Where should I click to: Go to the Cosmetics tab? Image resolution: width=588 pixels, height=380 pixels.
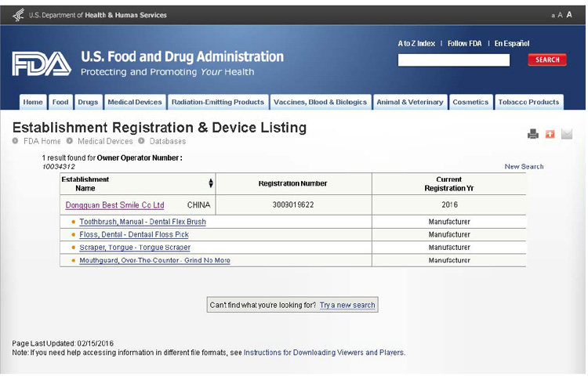point(470,102)
